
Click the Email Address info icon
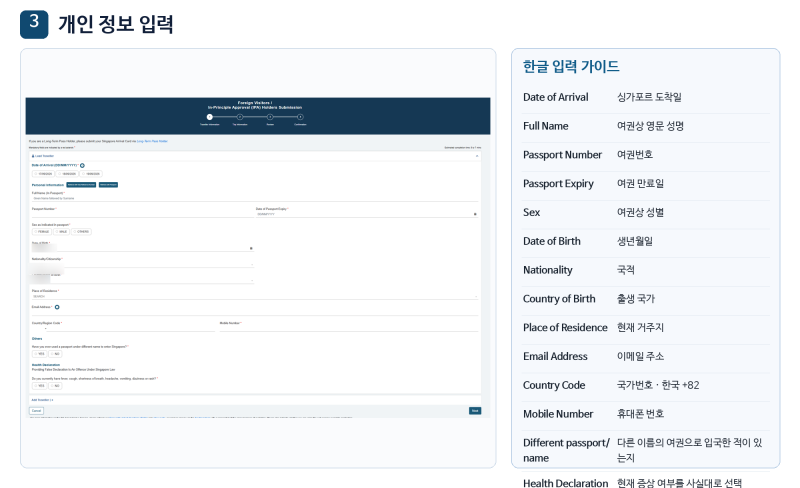pos(57,307)
